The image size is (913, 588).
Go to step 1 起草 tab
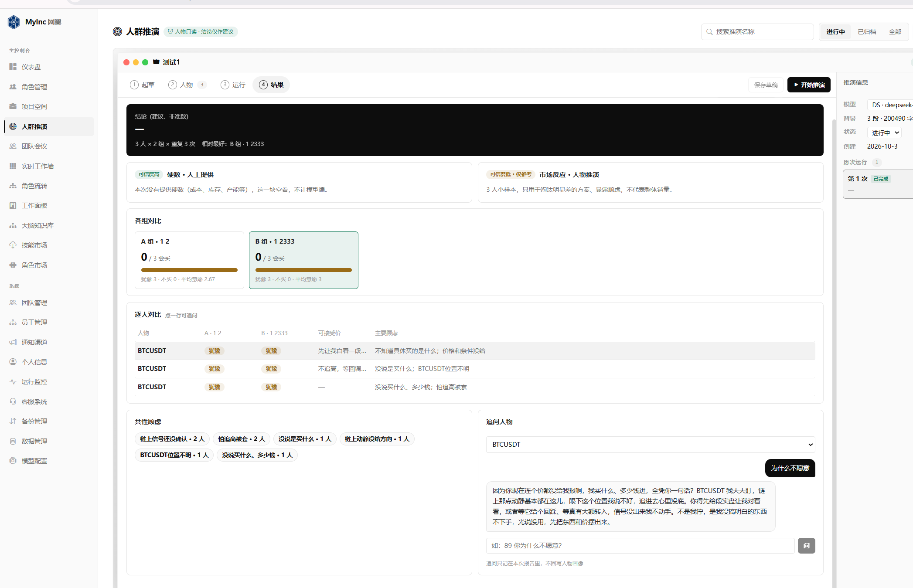[x=143, y=85]
